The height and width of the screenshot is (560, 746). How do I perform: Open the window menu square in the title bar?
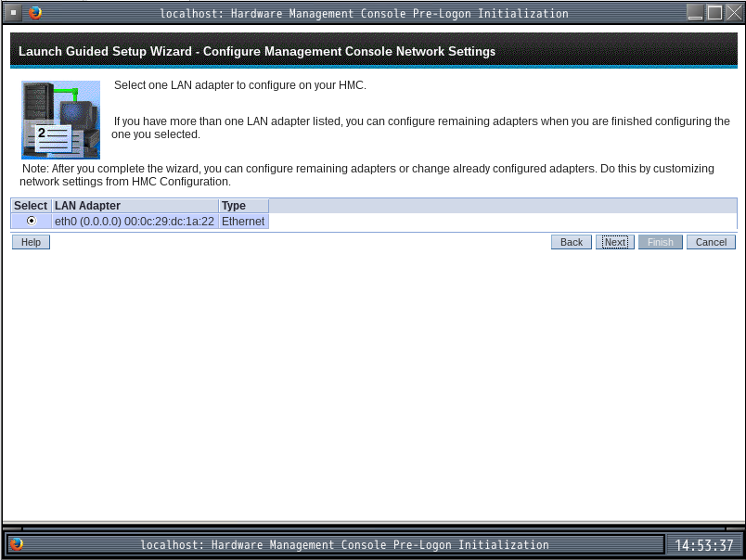[x=14, y=13]
